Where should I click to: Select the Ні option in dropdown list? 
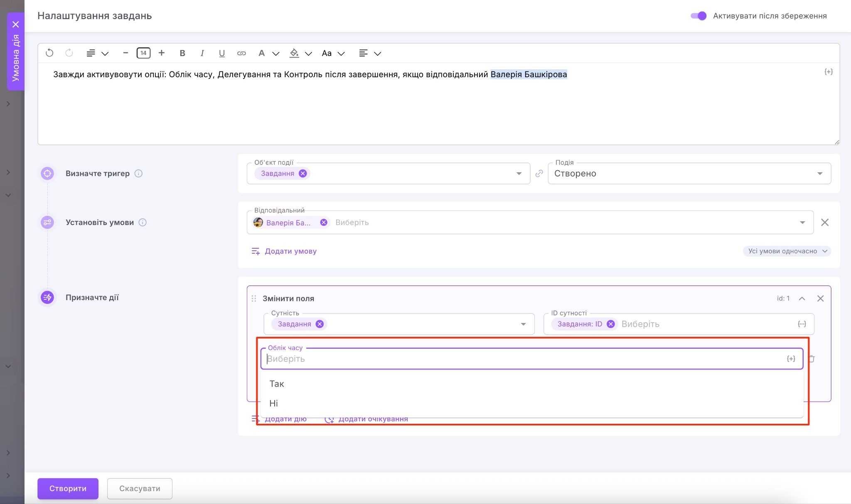coord(273,404)
